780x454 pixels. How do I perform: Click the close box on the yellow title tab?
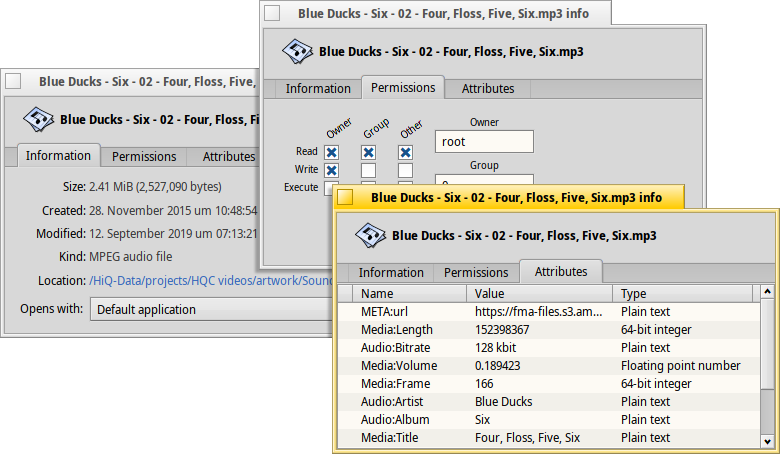coord(345,198)
